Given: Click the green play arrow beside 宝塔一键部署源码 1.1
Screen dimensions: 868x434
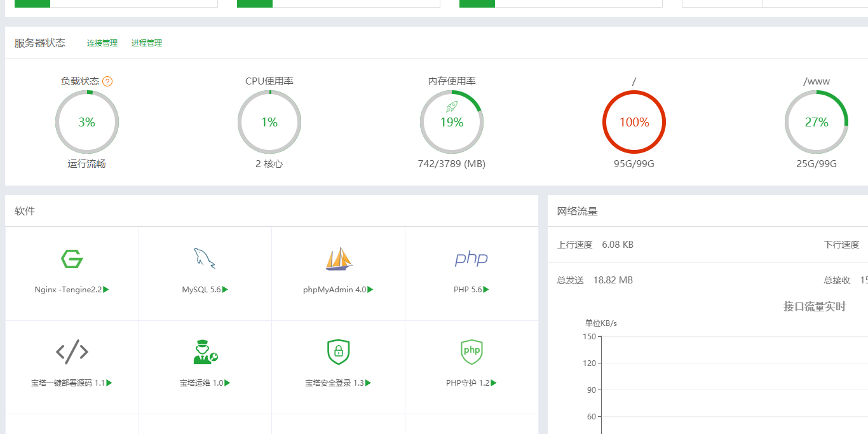Looking at the screenshot, I should [x=109, y=383].
